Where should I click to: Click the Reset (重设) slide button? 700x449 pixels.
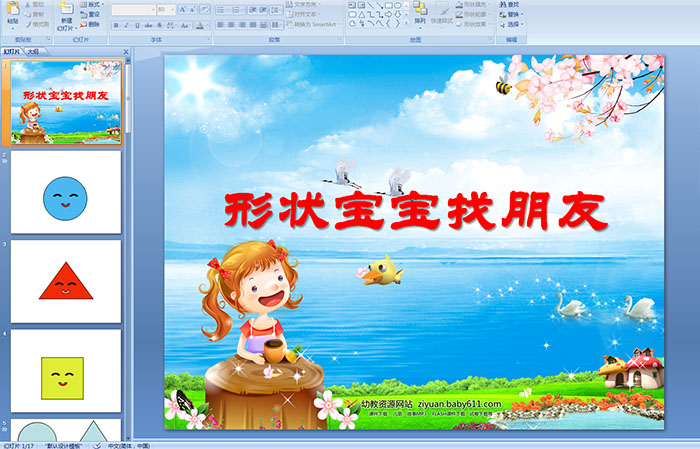(90, 14)
